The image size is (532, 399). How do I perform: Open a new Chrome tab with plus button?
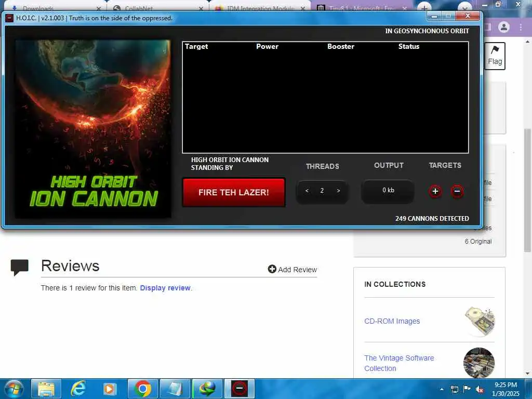(x=424, y=7)
